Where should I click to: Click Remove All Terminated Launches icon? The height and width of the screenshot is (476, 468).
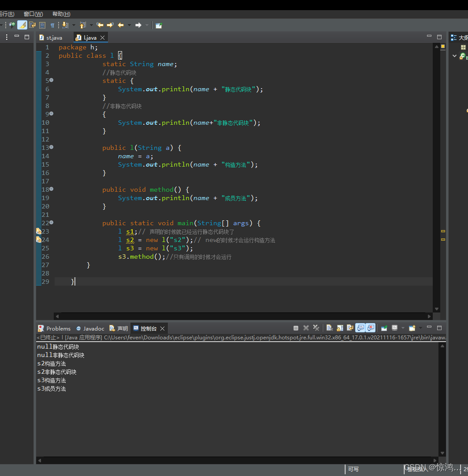click(x=316, y=328)
